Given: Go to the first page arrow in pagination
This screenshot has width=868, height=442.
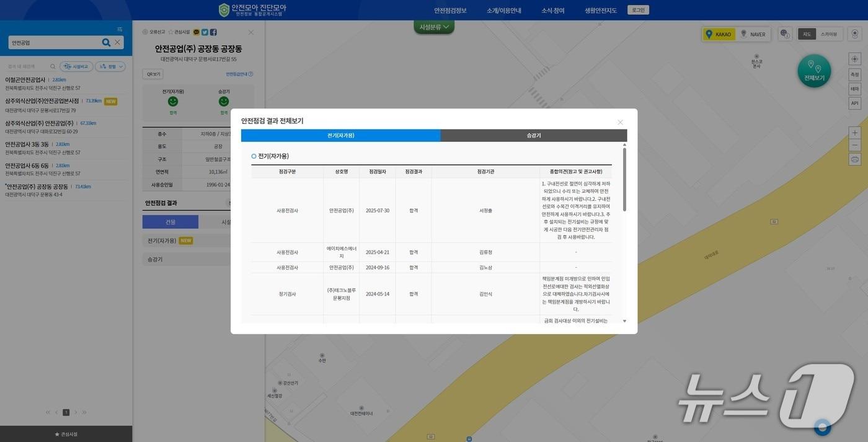Looking at the screenshot, I should coord(48,412).
